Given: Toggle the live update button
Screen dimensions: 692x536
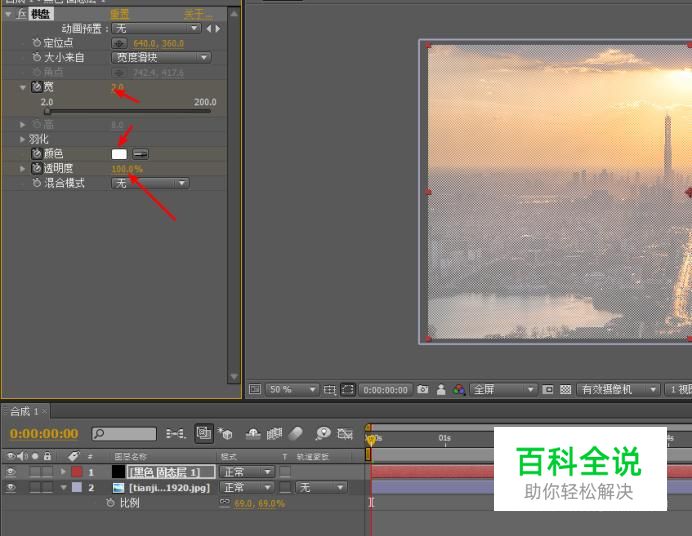Looking at the screenshot, I should tap(204, 434).
